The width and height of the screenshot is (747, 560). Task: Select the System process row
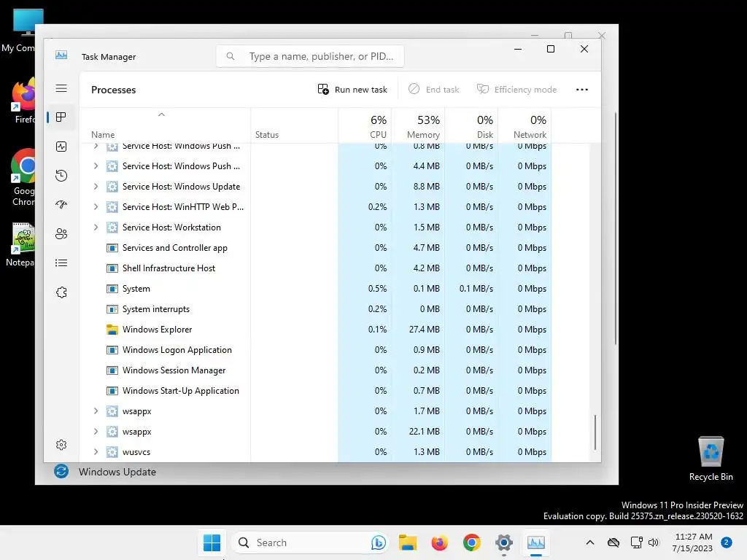tap(316, 289)
